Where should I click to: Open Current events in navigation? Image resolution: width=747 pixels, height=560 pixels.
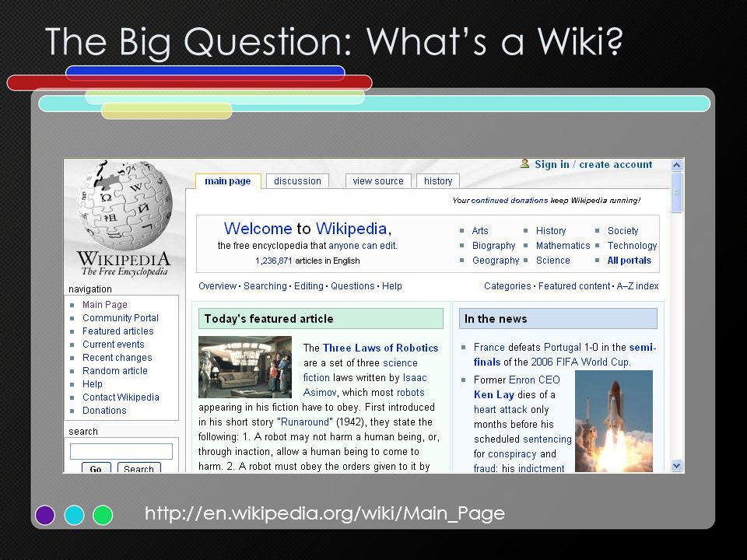pyautogui.click(x=114, y=345)
